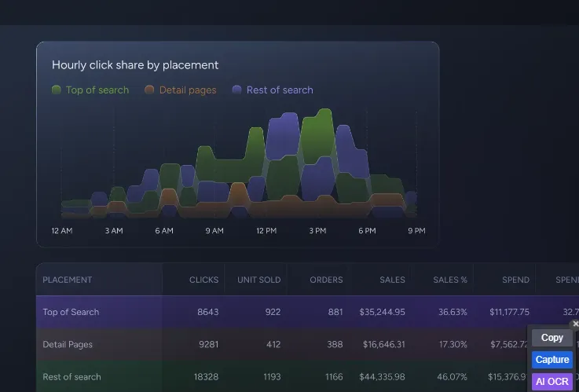Click the AI OCR button

point(552,382)
